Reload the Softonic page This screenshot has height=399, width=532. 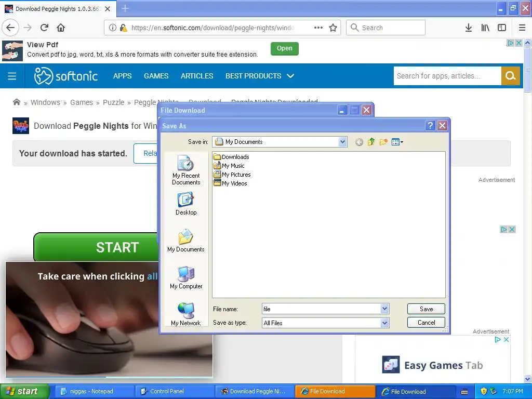click(x=44, y=28)
